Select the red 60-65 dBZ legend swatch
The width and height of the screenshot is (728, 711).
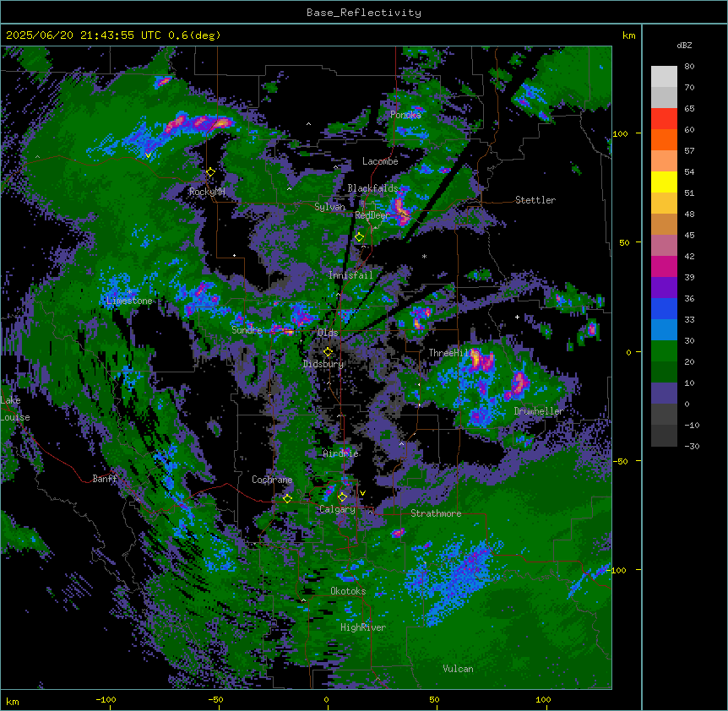click(664, 119)
